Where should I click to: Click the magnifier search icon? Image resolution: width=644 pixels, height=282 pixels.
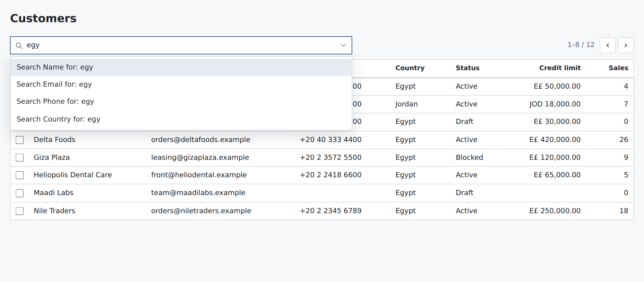pyautogui.click(x=19, y=45)
